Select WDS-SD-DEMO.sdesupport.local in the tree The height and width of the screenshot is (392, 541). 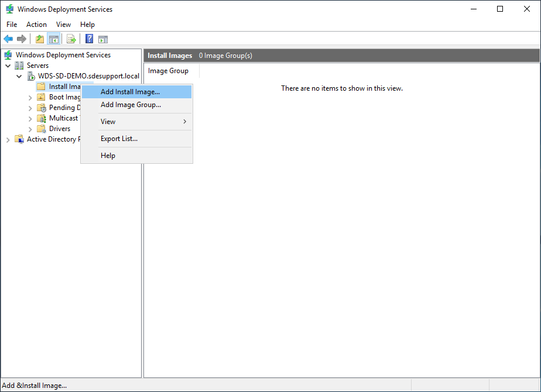click(x=88, y=76)
